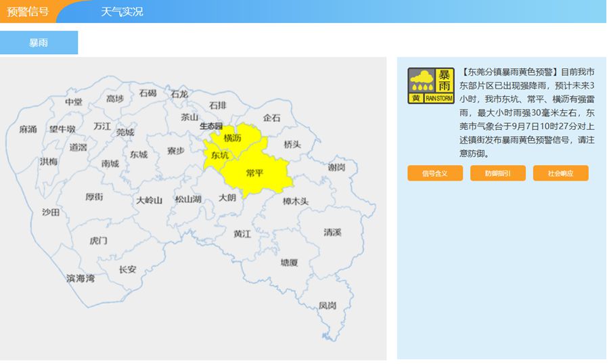Click the 清溪 town on the map

(x=332, y=232)
